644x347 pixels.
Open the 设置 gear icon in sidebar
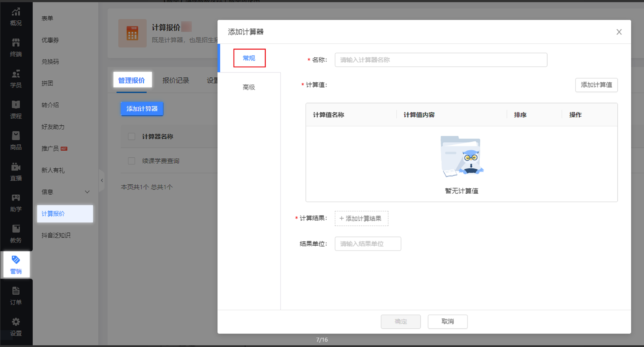point(16,322)
